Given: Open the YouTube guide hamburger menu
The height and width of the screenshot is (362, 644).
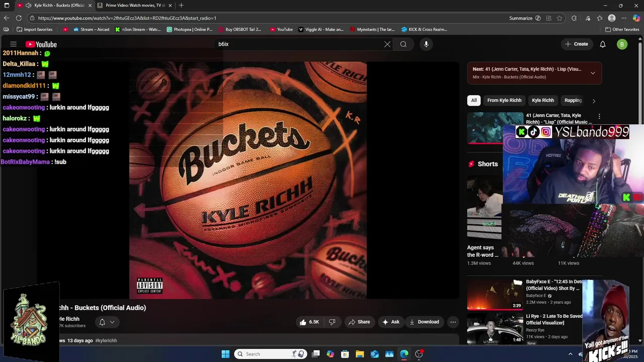Looking at the screenshot, I should tap(14, 44).
